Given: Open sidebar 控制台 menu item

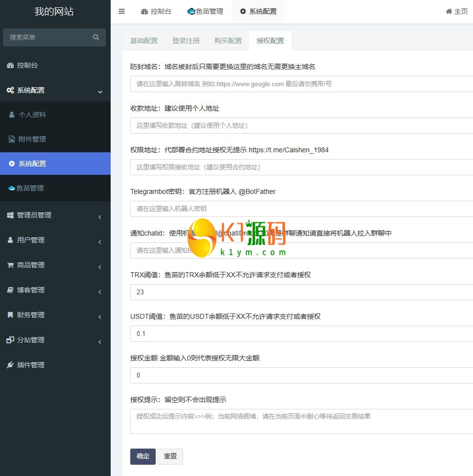Looking at the screenshot, I should pyautogui.click(x=55, y=65).
